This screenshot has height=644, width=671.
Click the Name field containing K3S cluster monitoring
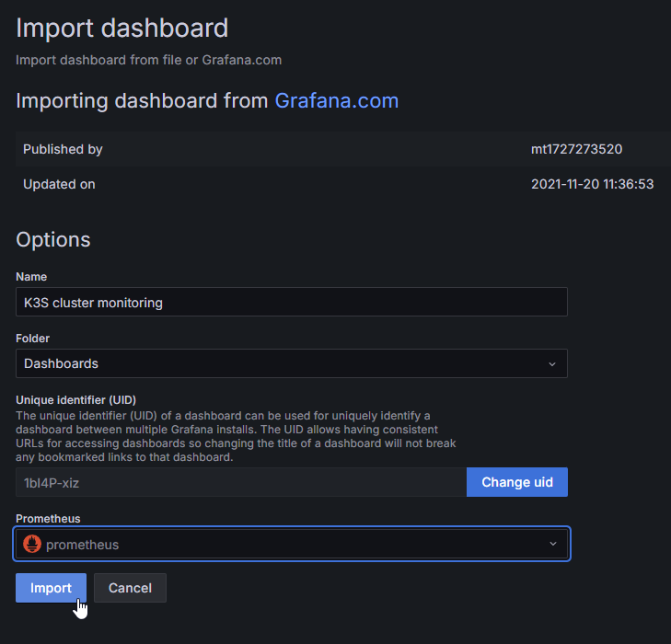point(291,302)
